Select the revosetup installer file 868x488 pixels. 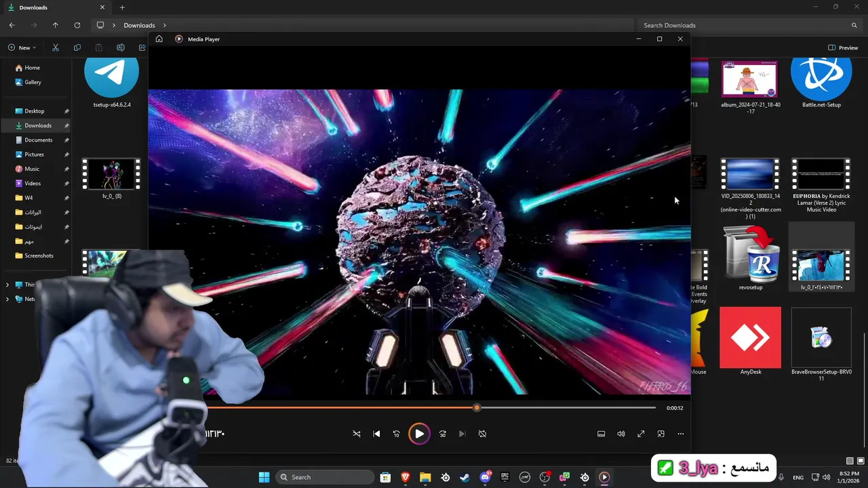pos(750,258)
